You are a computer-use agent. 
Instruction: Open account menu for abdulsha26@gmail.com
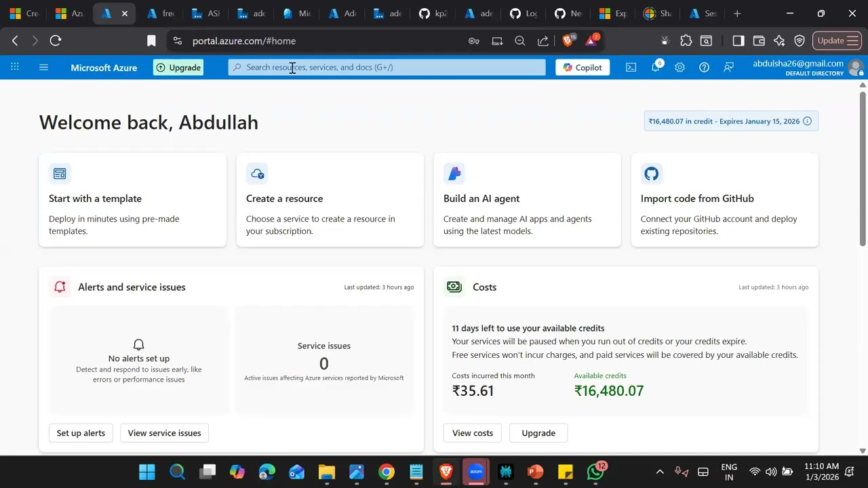807,67
